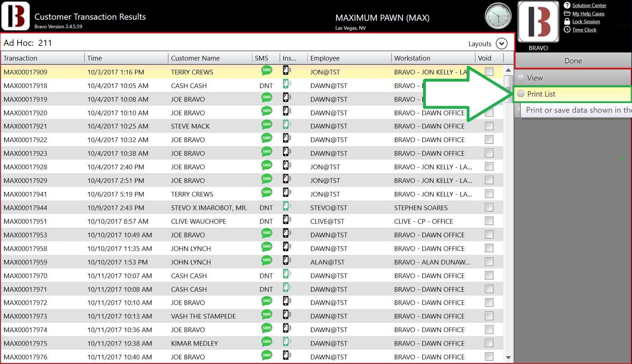The height and width of the screenshot is (364, 632).
Task: Check Void box for MAX00017923
Action: point(489,153)
